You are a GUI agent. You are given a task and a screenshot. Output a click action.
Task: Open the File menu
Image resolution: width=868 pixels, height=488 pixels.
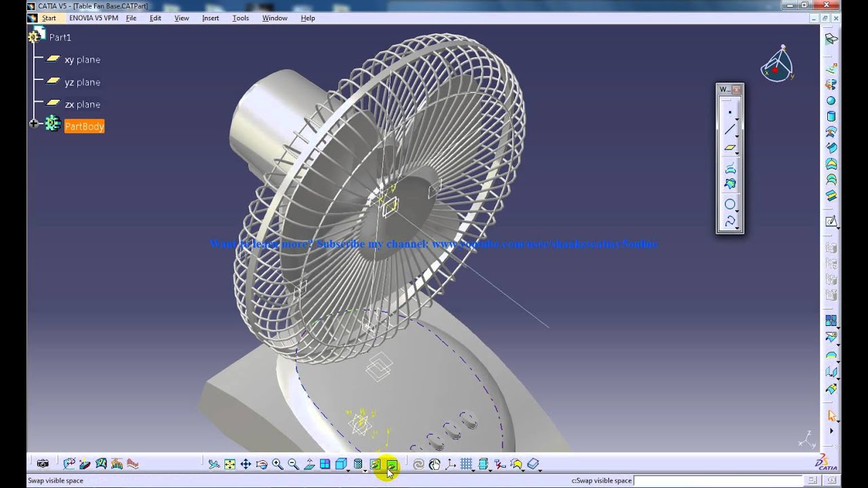131,18
